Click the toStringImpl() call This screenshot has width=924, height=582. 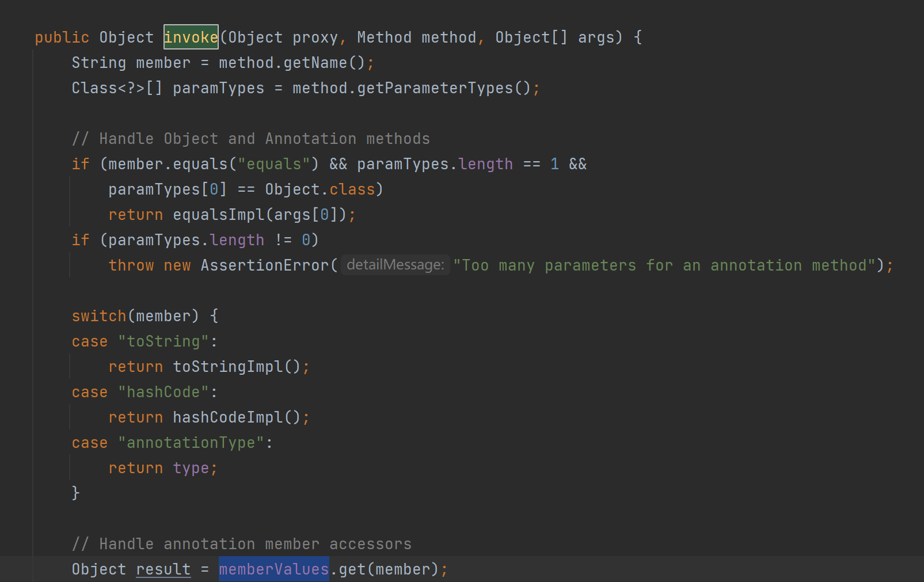(x=227, y=367)
